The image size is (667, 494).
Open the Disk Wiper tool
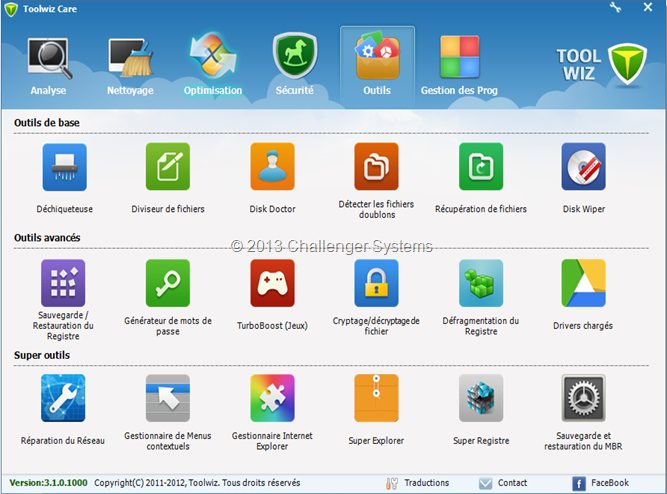(x=584, y=167)
